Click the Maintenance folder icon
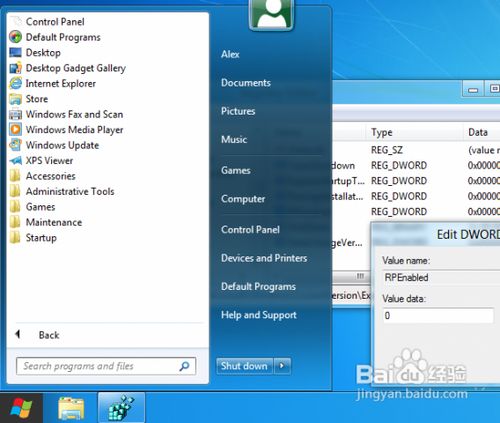500x423 pixels. point(15,222)
